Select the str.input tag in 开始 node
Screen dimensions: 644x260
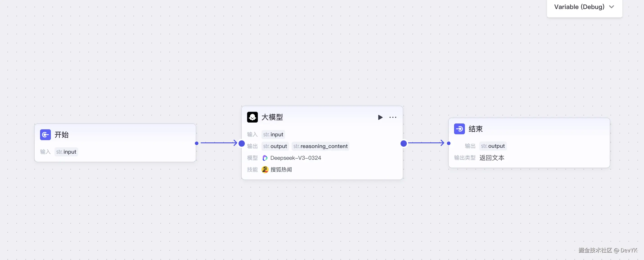point(66,152)
